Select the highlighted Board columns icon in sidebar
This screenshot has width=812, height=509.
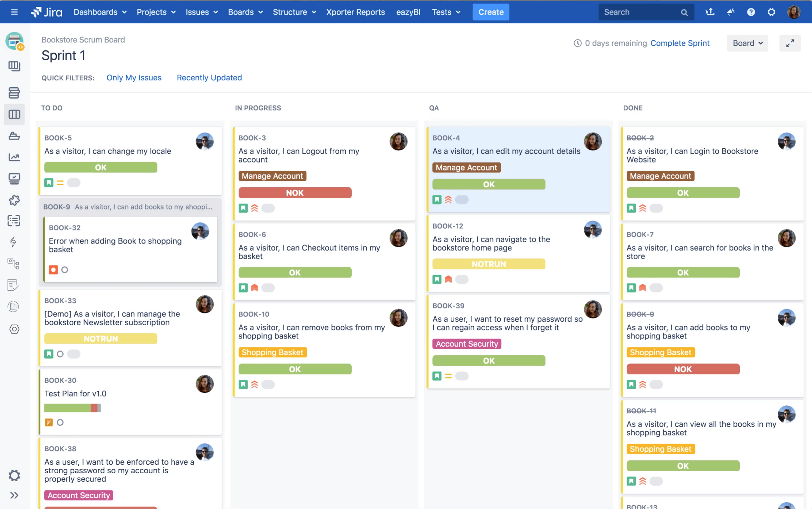pyautogui.click(x=14, y=114)
